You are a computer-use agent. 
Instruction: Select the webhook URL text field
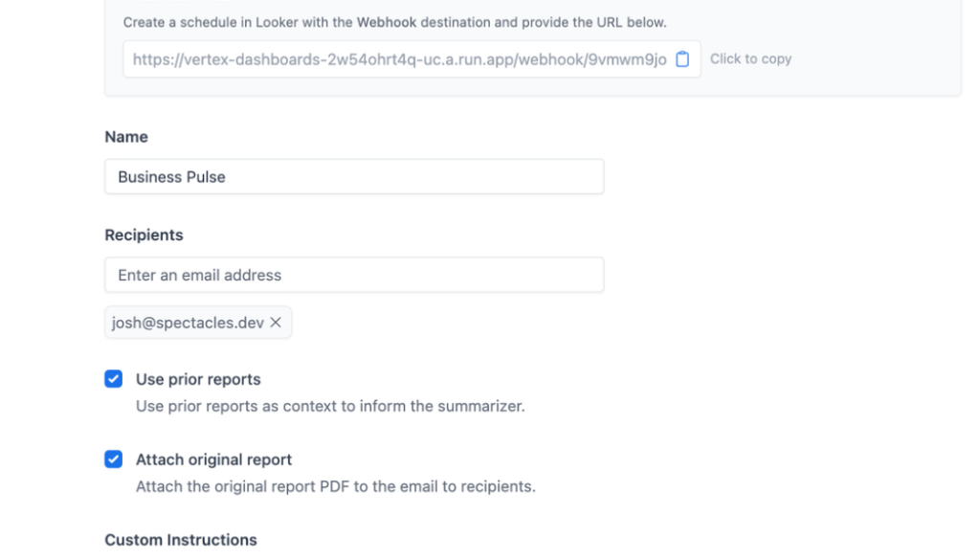tap(399, 59)
